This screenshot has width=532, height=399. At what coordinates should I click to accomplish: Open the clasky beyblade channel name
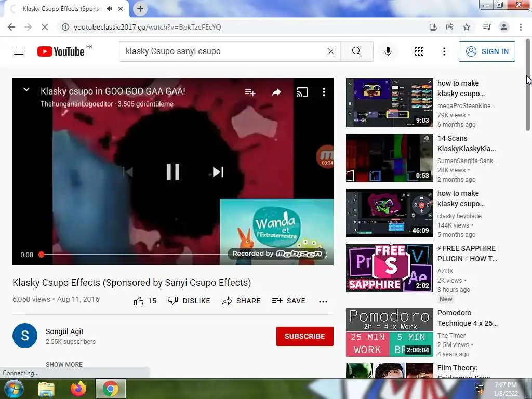(x=459, y=216)
